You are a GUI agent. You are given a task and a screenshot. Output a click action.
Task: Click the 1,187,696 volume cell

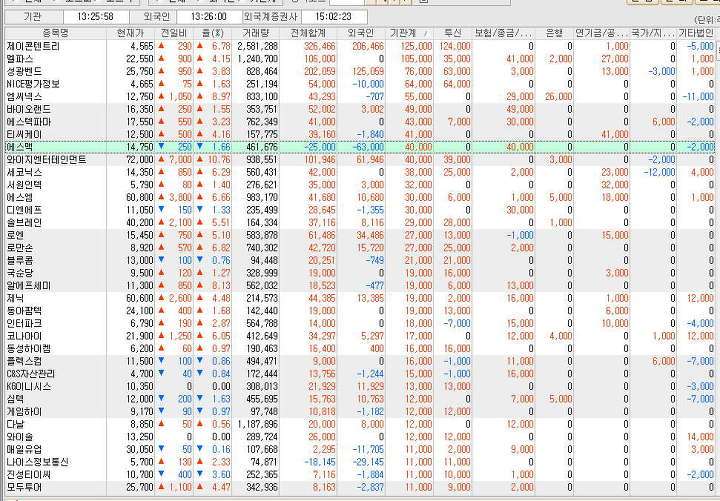click(x=258, y=424)
